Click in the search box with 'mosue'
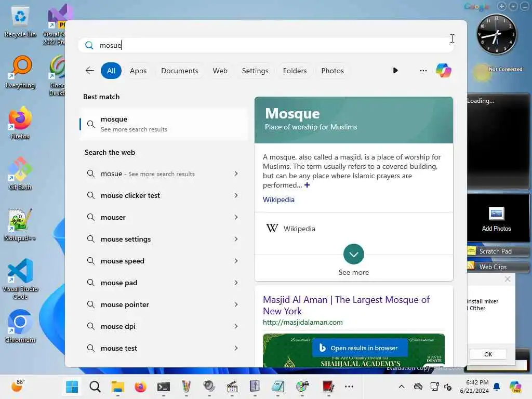532x399 pixels. tap(265, 45)
